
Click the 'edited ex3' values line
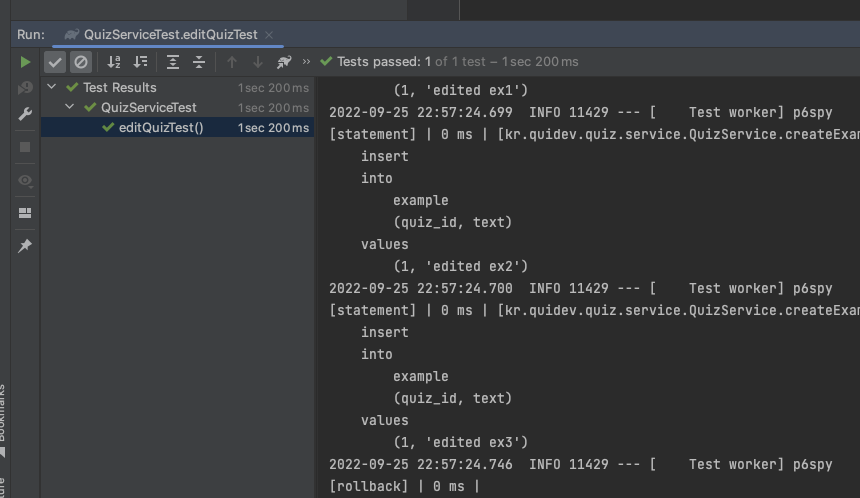pyautogui.click(x=460, y=442)
